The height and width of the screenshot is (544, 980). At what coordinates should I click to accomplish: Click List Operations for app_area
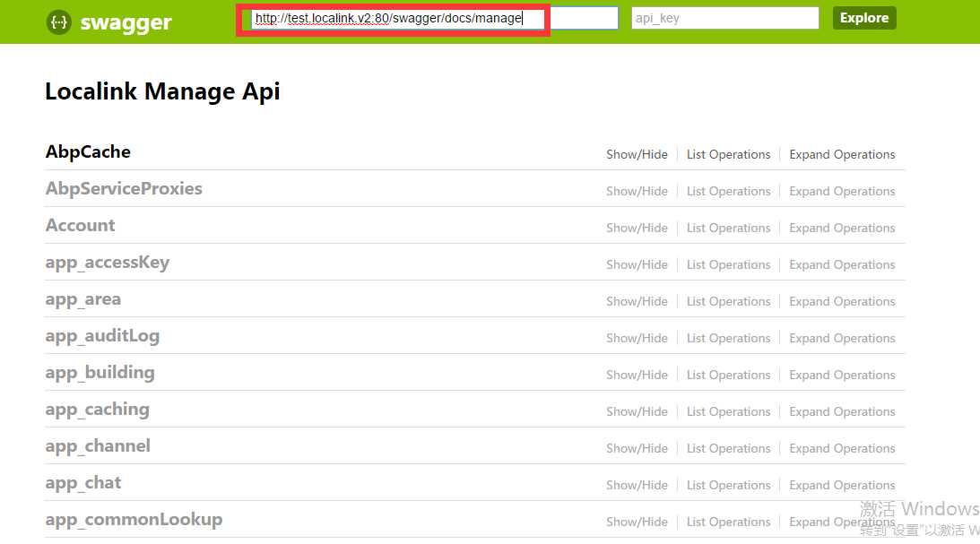pos(729,302)
